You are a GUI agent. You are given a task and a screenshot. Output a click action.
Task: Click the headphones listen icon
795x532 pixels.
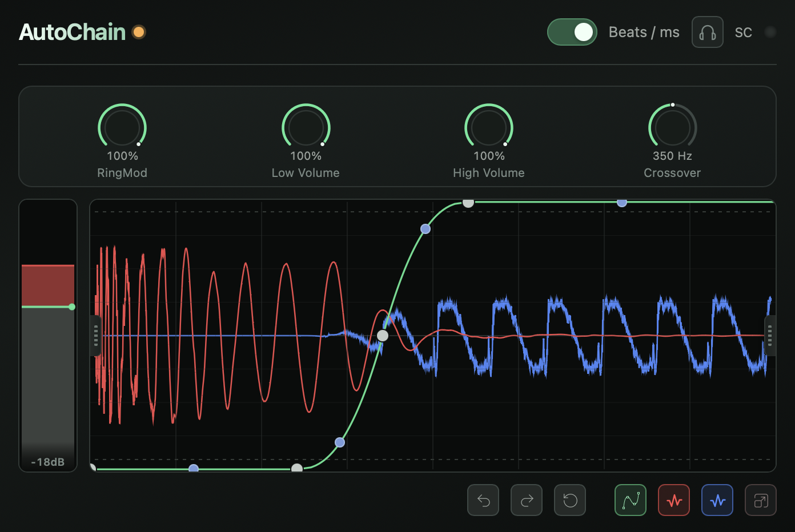coord(708,32)
